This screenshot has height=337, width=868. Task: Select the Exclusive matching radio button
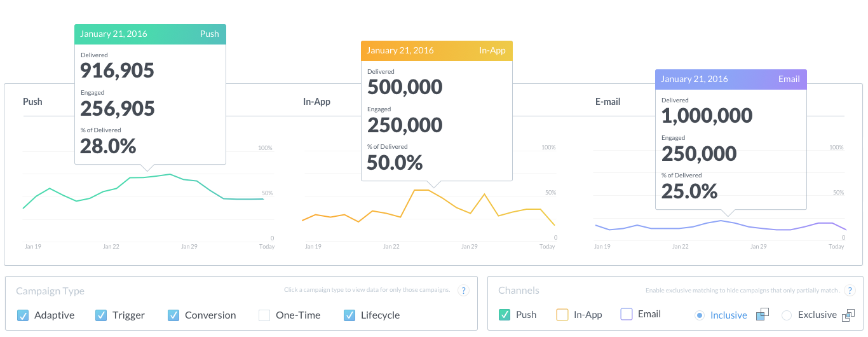[787, 315]
